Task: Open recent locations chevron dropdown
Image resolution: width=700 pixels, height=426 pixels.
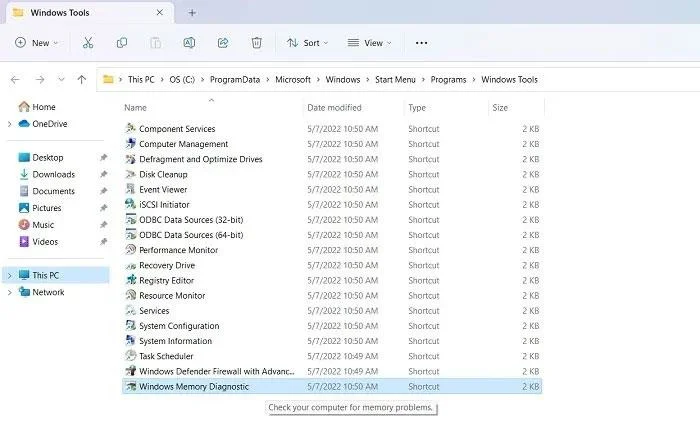Action: [61, 79]
